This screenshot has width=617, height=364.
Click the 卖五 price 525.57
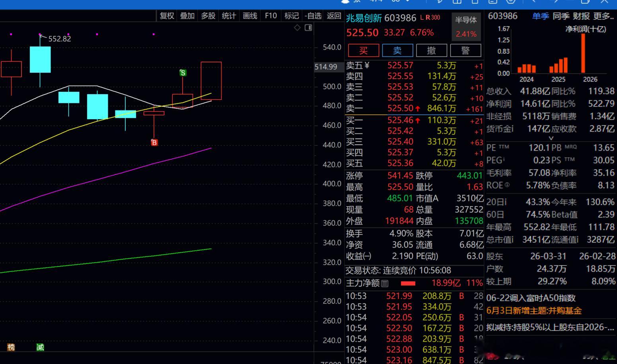(x=400, y=65)
